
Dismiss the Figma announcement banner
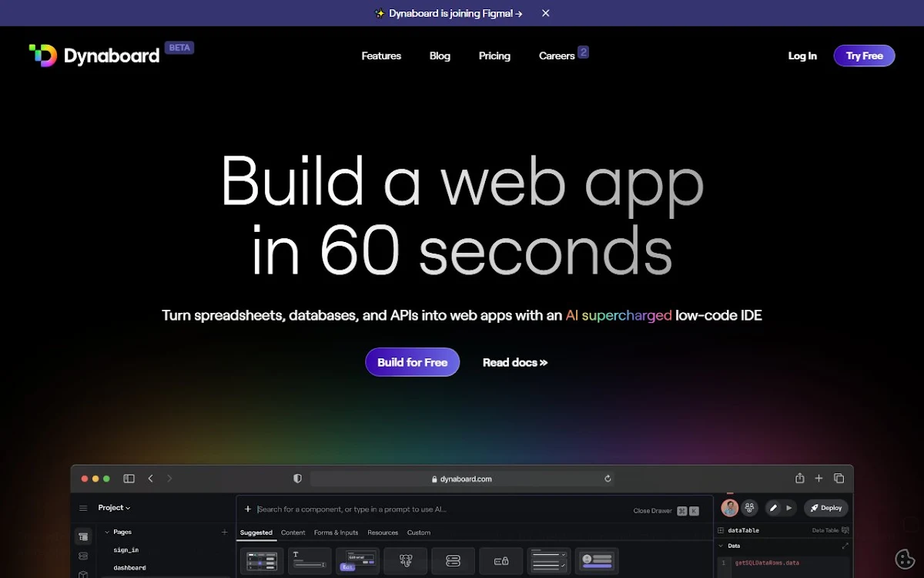pyautogui.click(x=546, y=13)
